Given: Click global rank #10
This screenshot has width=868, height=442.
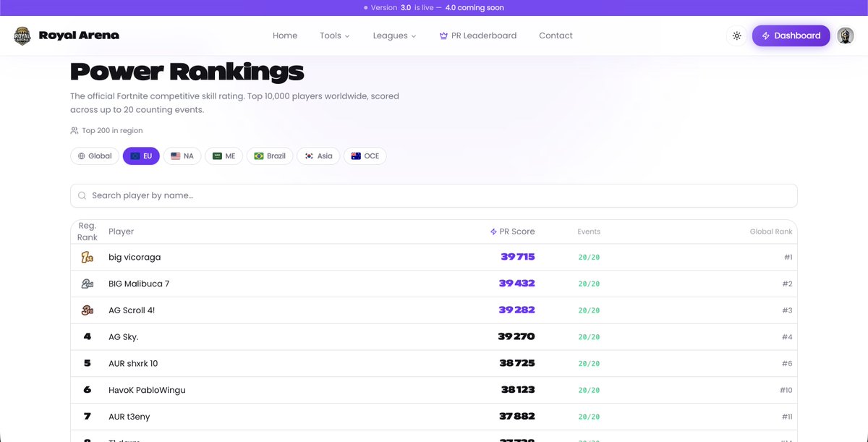Looking at the screenshot, I should point(786,390).
